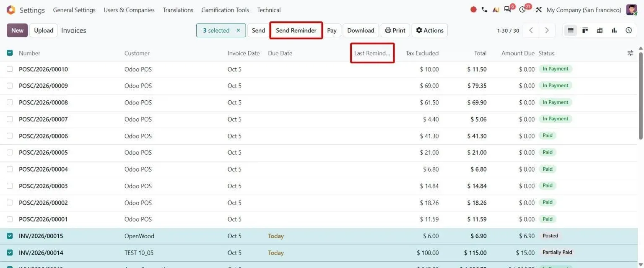Click the red recording indicator icon
644x268 pixels.
coord(473,10)
